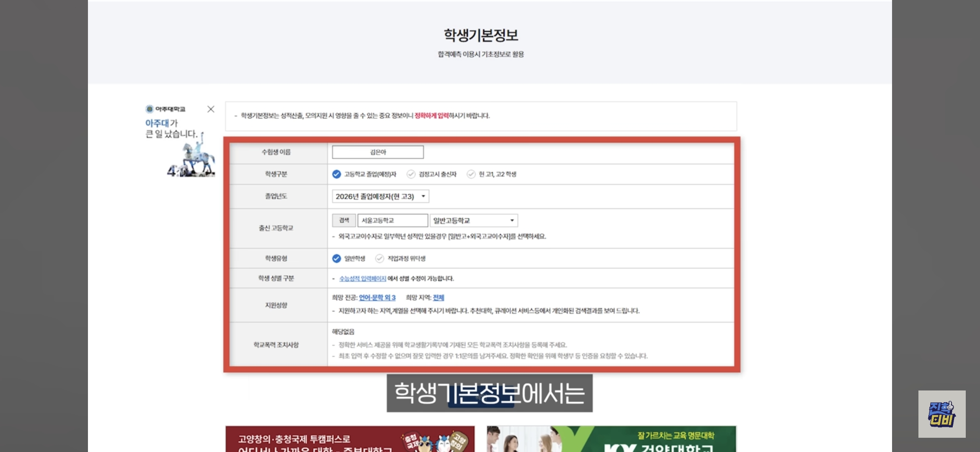Click the 검색 school search button

(344, 220)
